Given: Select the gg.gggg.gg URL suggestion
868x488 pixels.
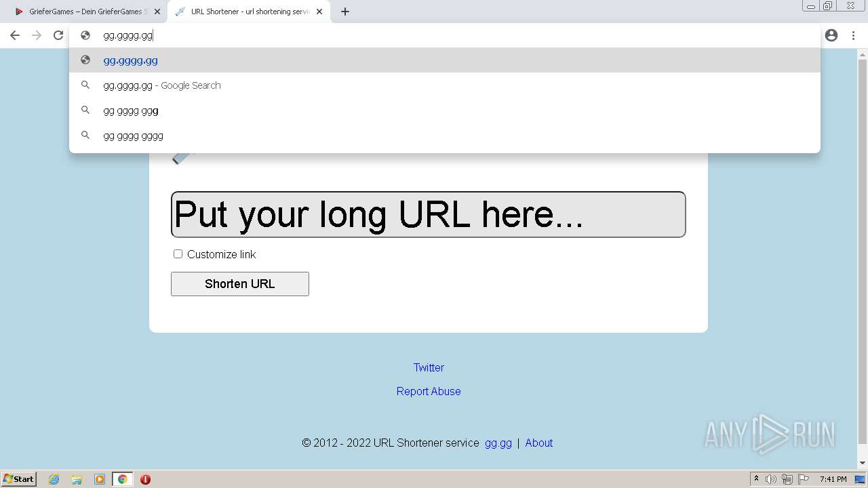Looking at the screenshot, I should 445,60.
